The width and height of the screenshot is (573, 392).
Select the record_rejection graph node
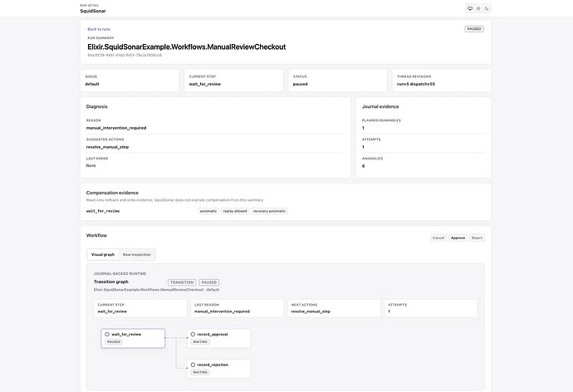click(x=218, y=369)
